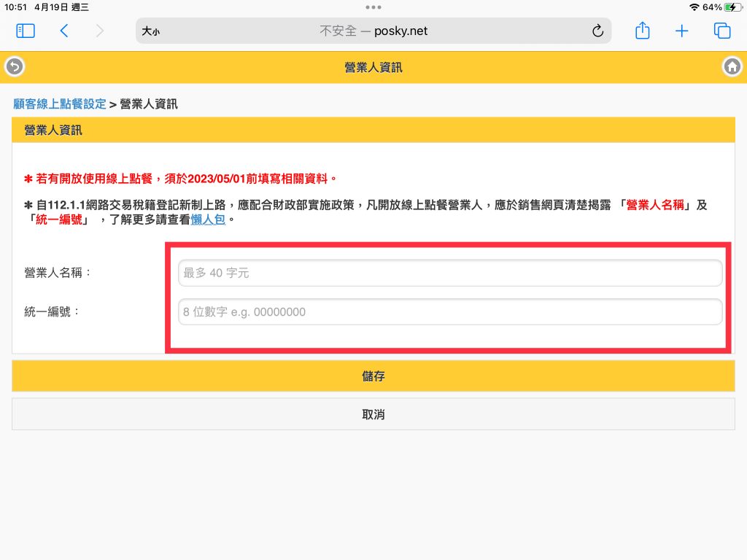Go back to previous page in Safari
747x560 pixels.
64,31
